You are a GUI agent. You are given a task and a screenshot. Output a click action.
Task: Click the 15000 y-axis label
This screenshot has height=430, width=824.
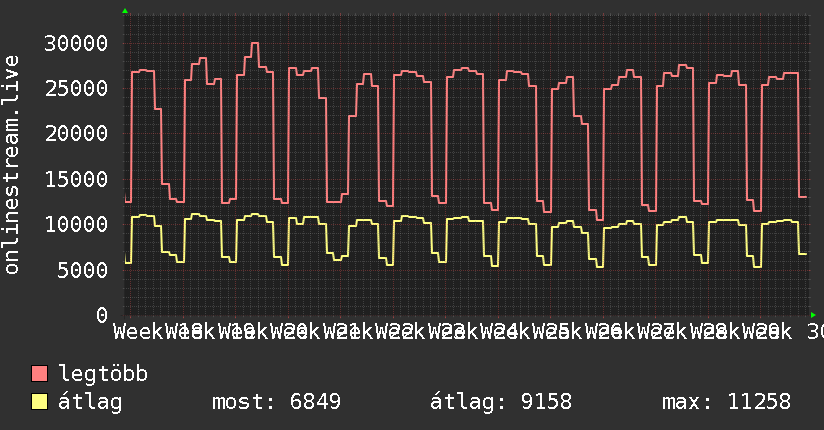point(76,179)
